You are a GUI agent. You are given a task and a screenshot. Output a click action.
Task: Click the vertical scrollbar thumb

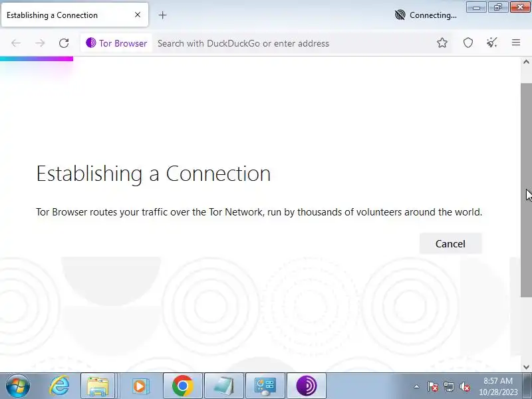click(x=526, y=190)
